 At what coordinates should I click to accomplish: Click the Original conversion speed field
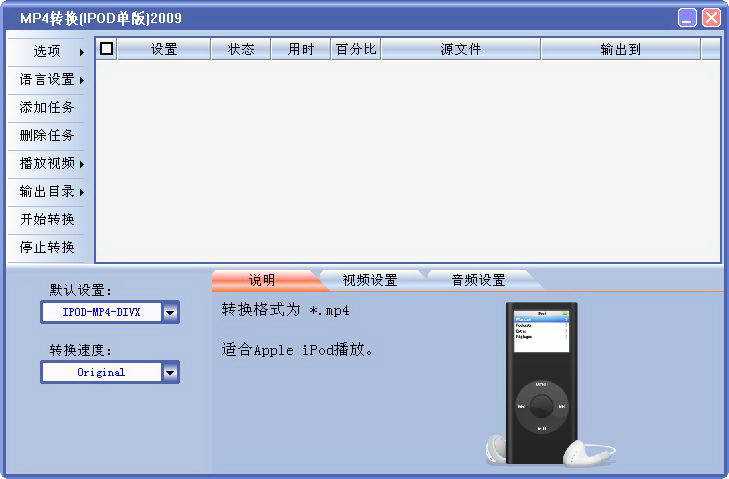pyautogui.click(x=101, y=372)
